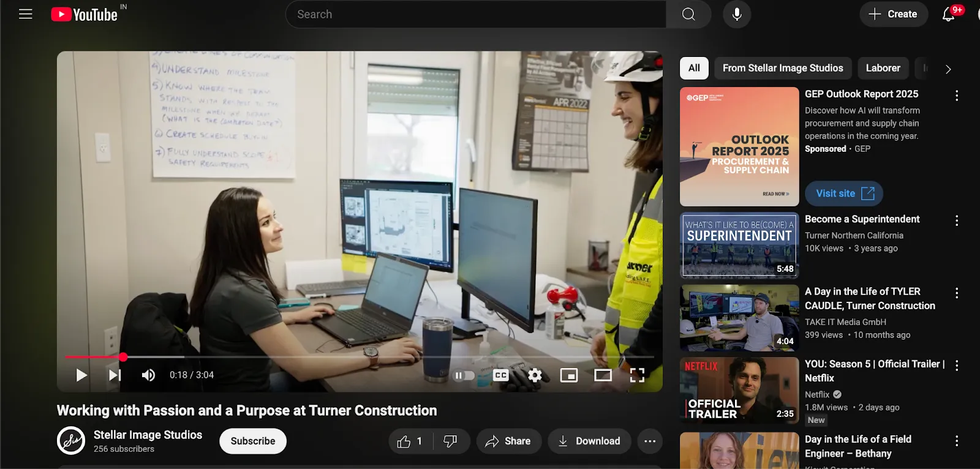The image size is (980, 469).
Task: Open options for Become a Superintendent
Action: [x=957, y=220]
